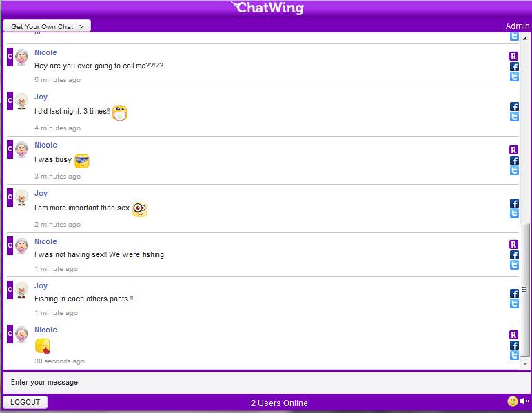532x413 pixels.
Task: Click the "30 seconds ago" timestamp
Action: click(x=59, y=361)
